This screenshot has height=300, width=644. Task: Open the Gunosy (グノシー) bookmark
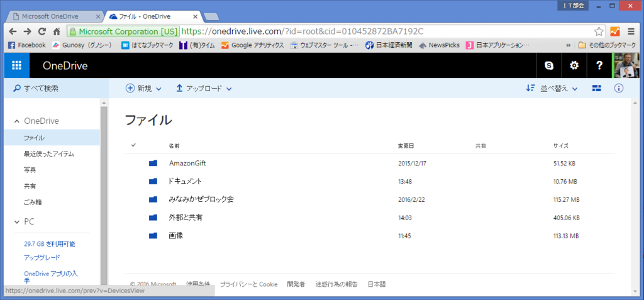pyautogui.click(x=82, y=45)
